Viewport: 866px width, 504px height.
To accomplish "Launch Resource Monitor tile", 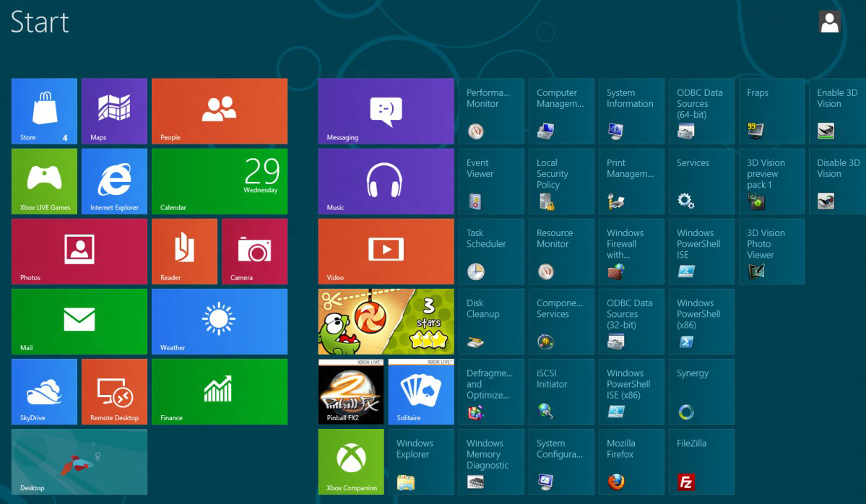I will [561, 251].
